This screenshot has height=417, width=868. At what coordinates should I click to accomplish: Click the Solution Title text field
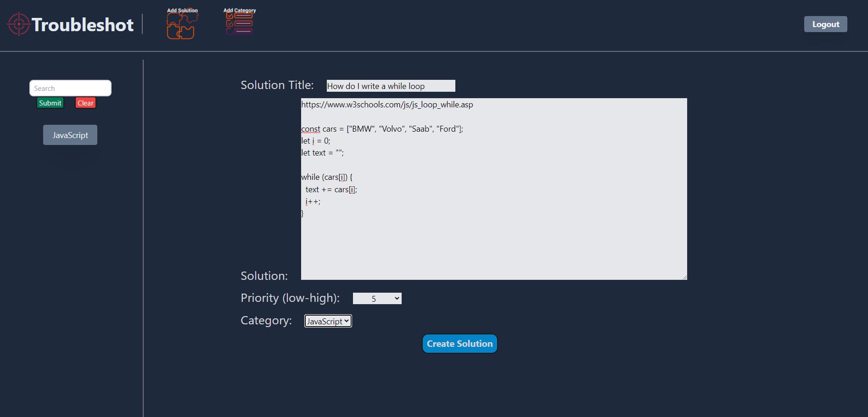point(390,86)
